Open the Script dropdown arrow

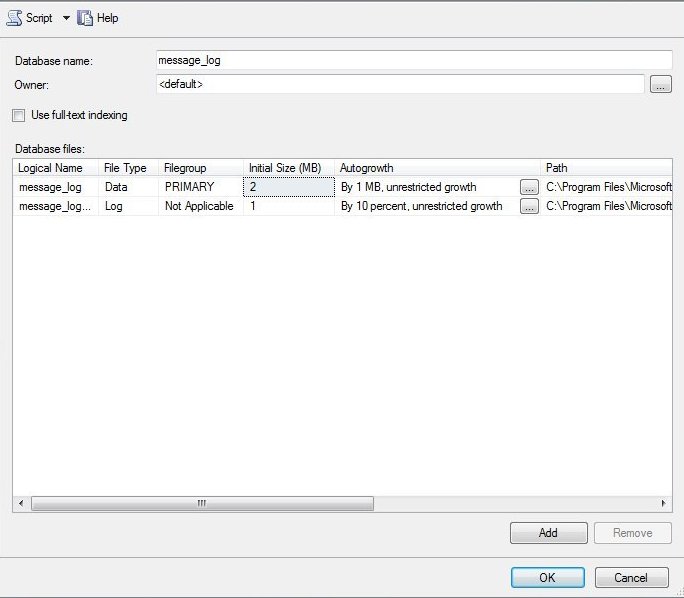(66, 18)
